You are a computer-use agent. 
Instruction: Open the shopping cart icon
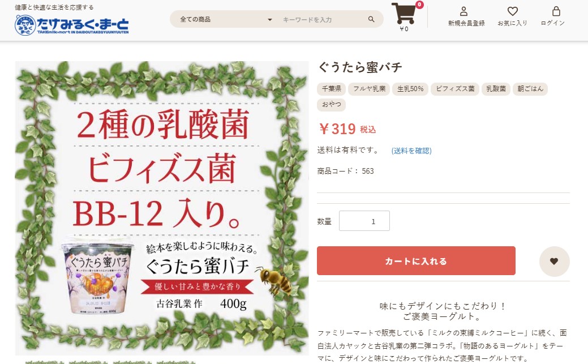tap(404, 14)
